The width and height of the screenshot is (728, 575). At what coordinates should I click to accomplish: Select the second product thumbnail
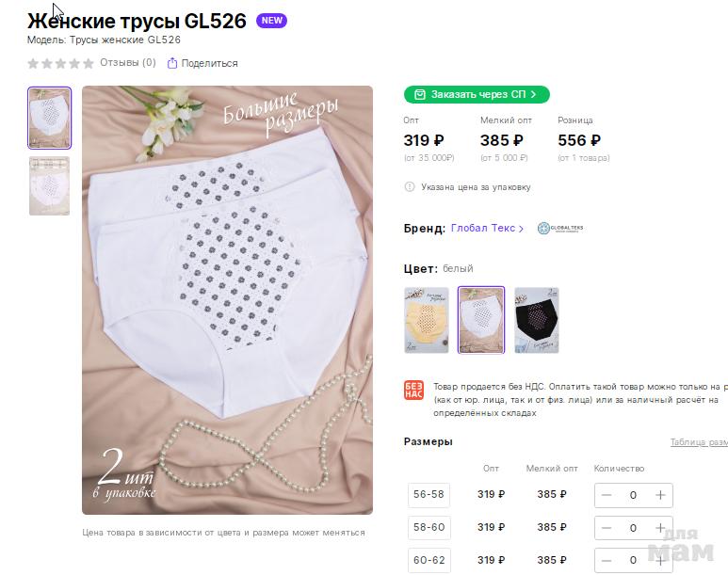pyautogui.click(x=49, y=185)
